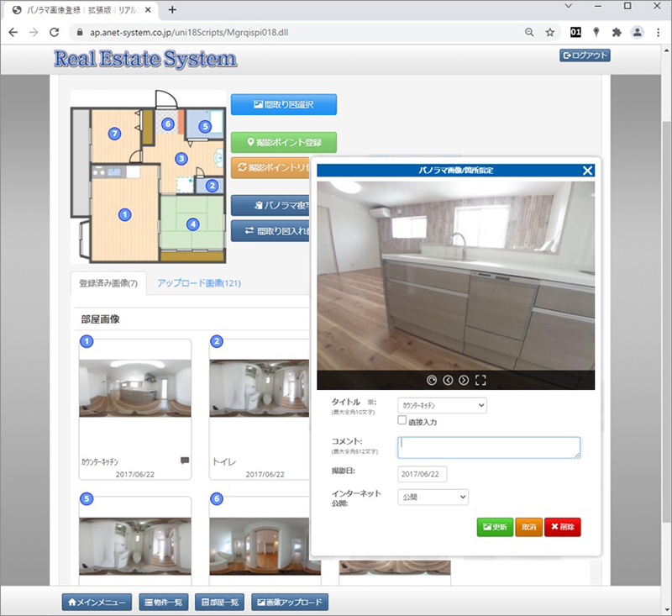This screenshot has height=616, width=672.
Task: Switch to the アップロード画像(121) tab
Action: click(x=198, y=283)
